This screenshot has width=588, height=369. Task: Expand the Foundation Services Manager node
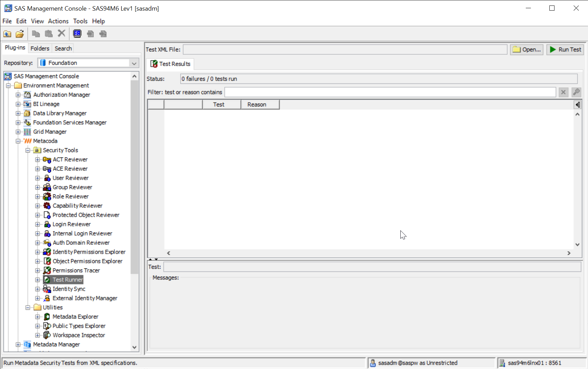point(18,123)
